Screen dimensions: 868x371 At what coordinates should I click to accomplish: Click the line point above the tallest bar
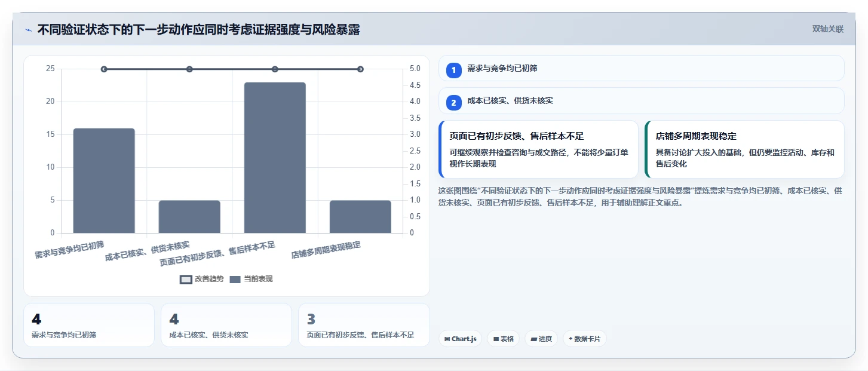point(275,69)
